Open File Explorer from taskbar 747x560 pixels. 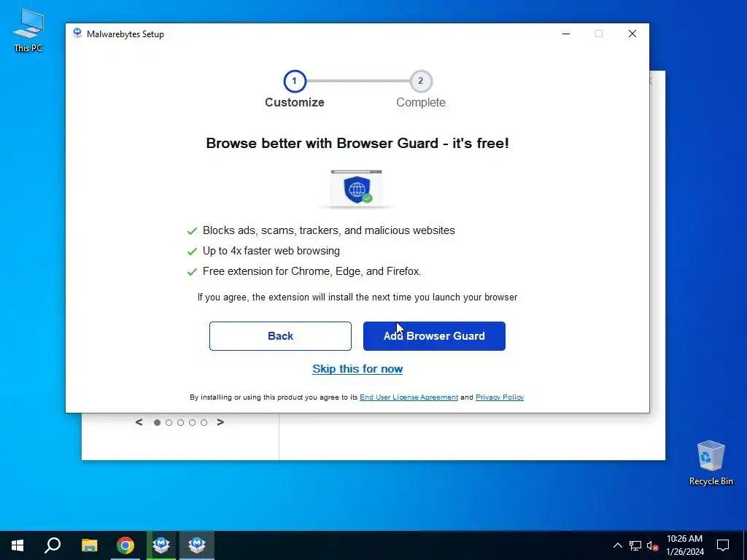89,545
